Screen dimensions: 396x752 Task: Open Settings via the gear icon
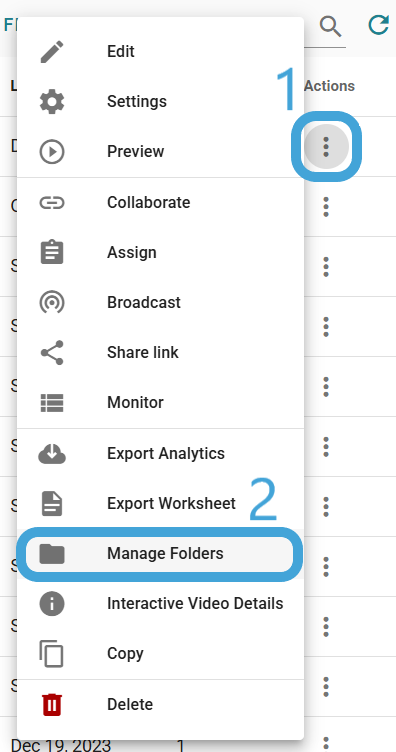click(x=52, y=102)
